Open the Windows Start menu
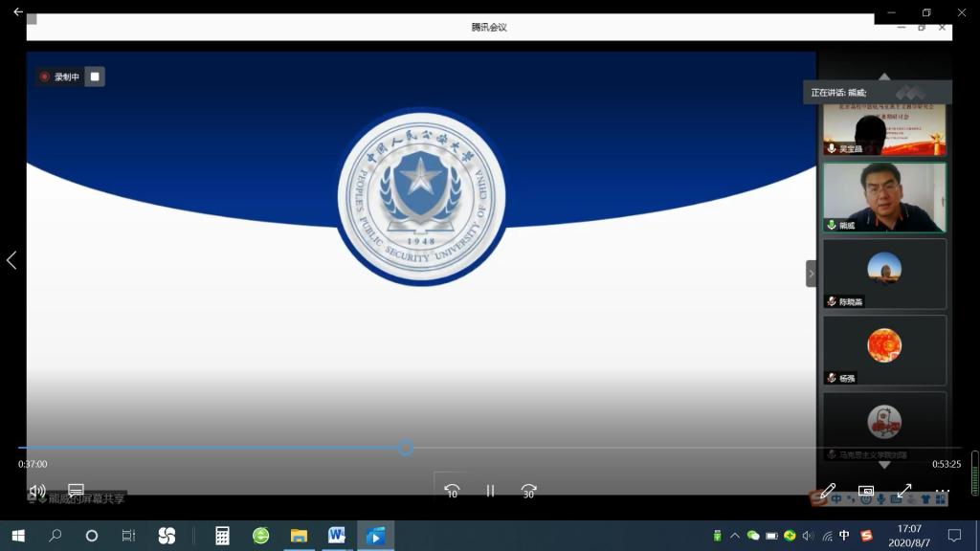The width and height of the screenshot is (980, 551). point(17,536)
